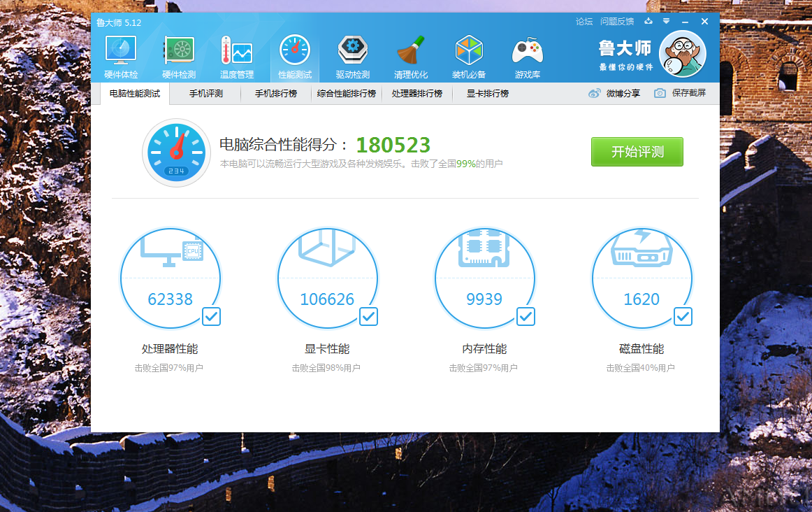Switch to the 手机评测 tab
Viewport: 812px width, 512px height.
tap(205, 94)
